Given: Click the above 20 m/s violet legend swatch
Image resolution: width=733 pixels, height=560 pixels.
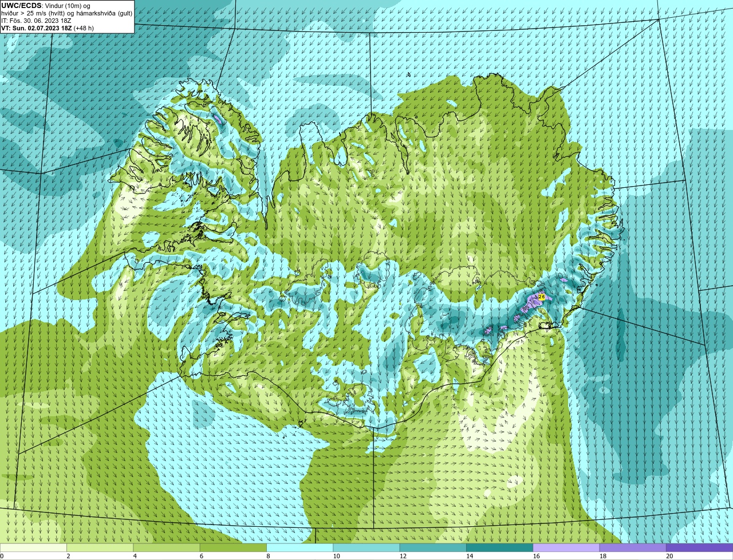Looking at the screenshot, I should click(x=699, y=547).
